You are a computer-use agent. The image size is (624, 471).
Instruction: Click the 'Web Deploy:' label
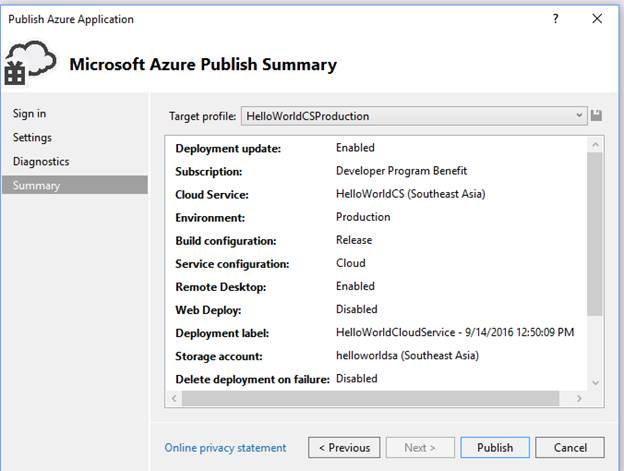pos(208,310)
